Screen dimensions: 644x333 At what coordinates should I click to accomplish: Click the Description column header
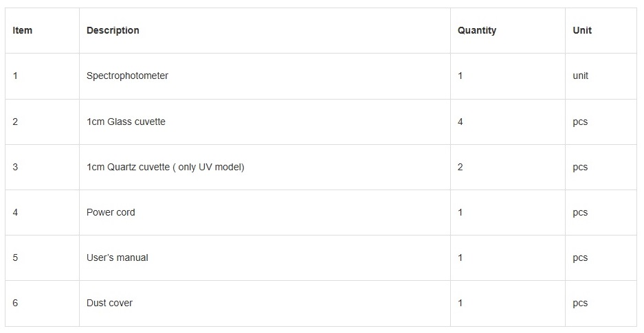coord(113,30)
